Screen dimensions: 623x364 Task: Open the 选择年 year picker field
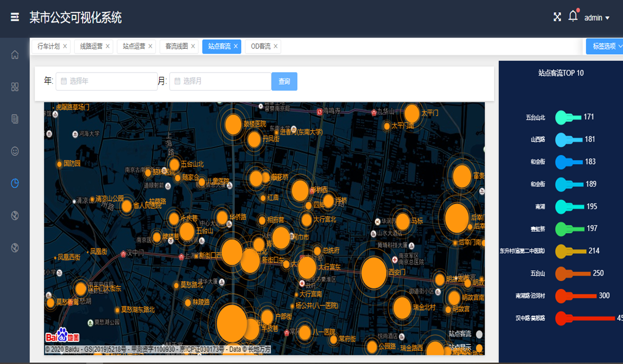tap(107, 82)
